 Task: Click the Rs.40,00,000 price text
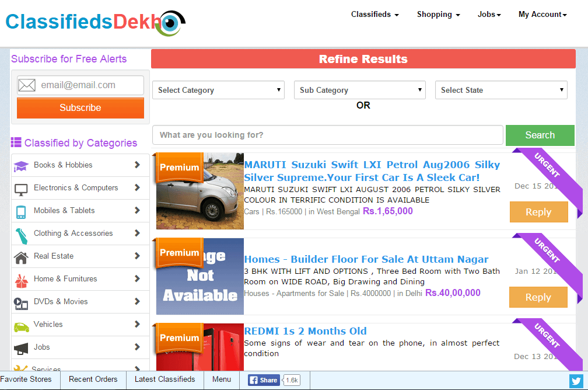point(453,292)
